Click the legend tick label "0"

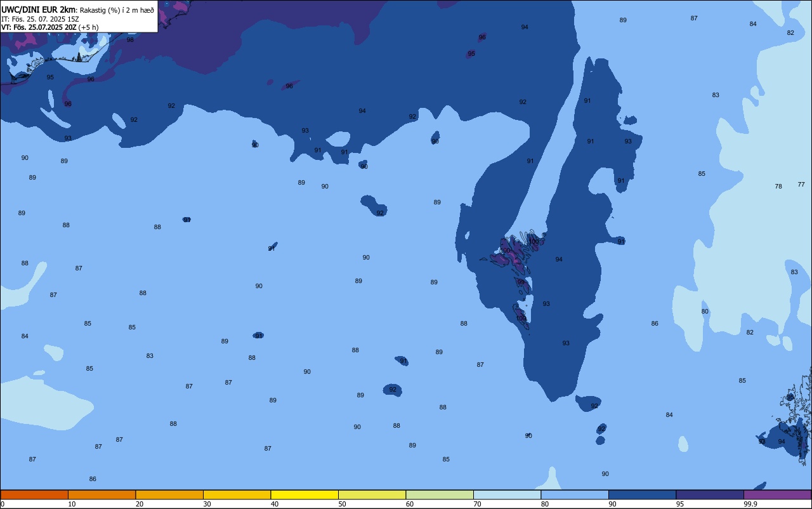[3, 504]
